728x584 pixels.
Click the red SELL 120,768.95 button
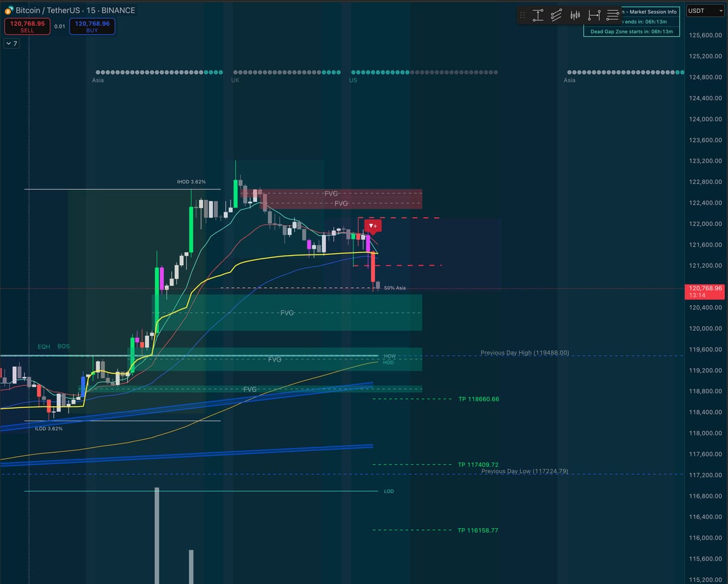click(27, 26)
